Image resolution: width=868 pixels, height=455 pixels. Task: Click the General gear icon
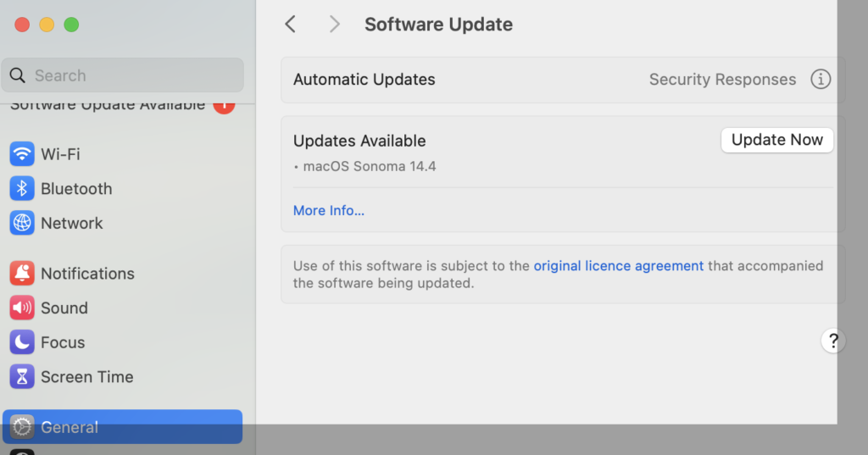pyautogui.click(x=22, y=427)
